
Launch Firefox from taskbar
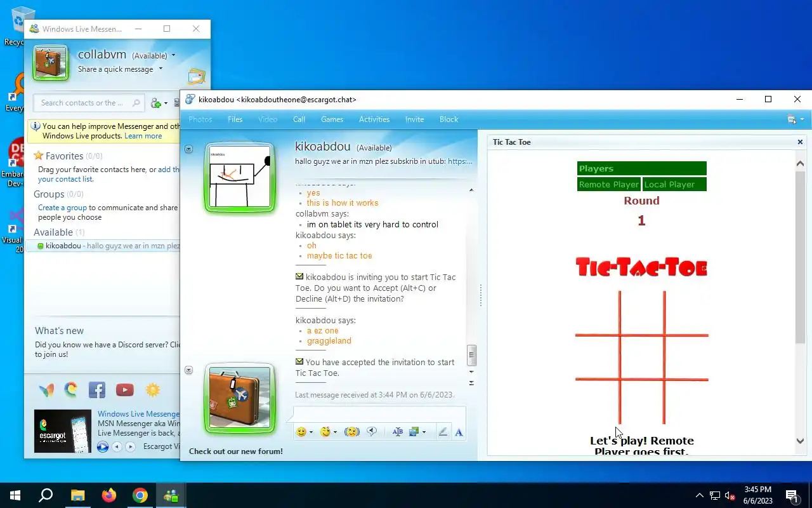tap(109, 495)
